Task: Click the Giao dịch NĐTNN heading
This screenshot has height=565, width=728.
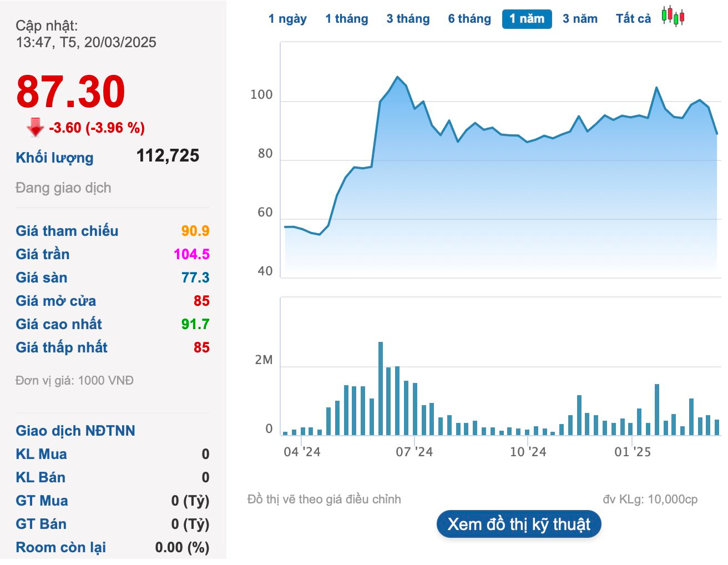Action: 75,431
